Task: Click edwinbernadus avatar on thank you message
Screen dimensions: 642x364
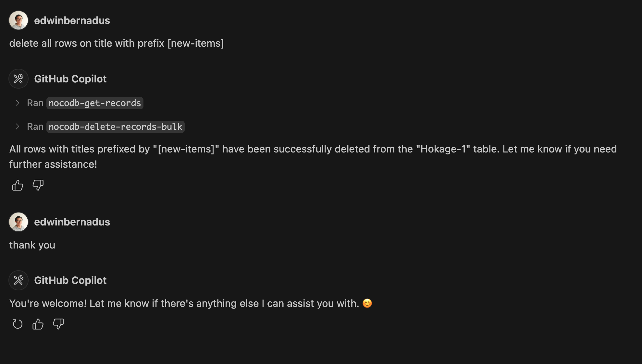Action: point(19,222)
